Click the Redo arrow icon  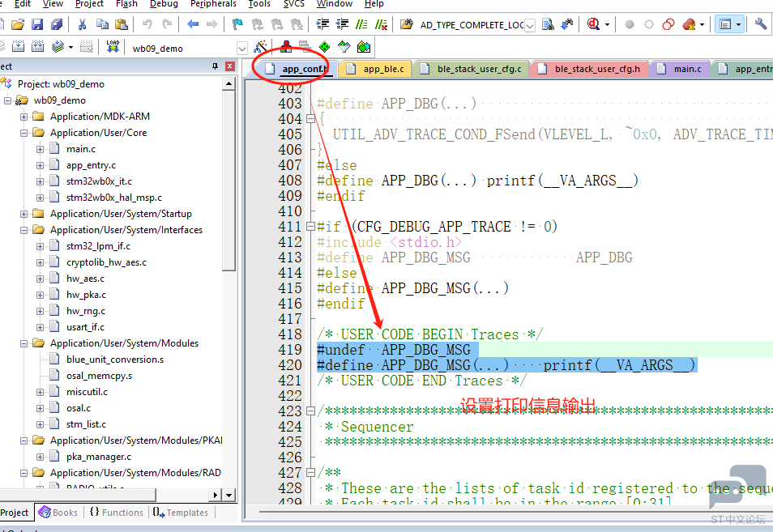(167, 24)
